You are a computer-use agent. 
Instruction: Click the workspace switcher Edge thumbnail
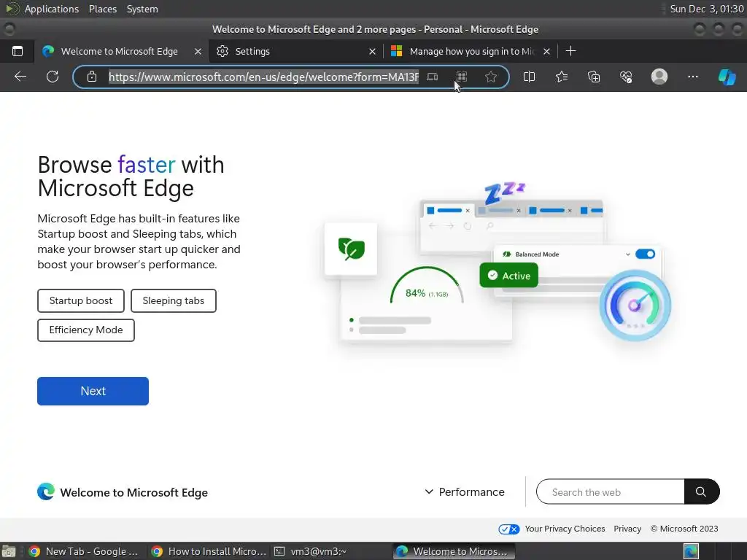click(691, 551)
